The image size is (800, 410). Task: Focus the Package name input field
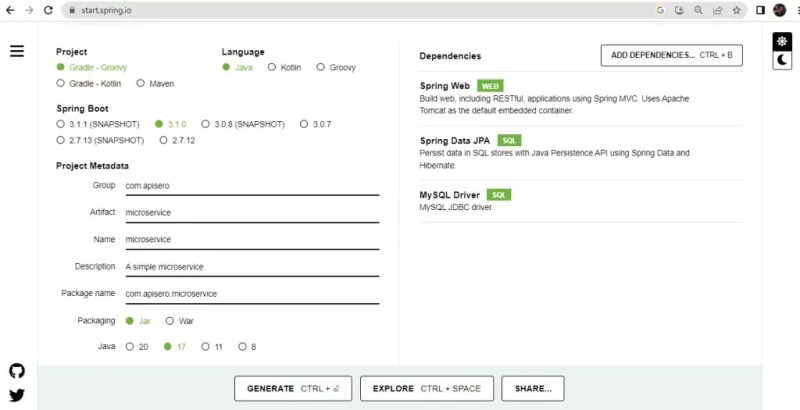252,294
